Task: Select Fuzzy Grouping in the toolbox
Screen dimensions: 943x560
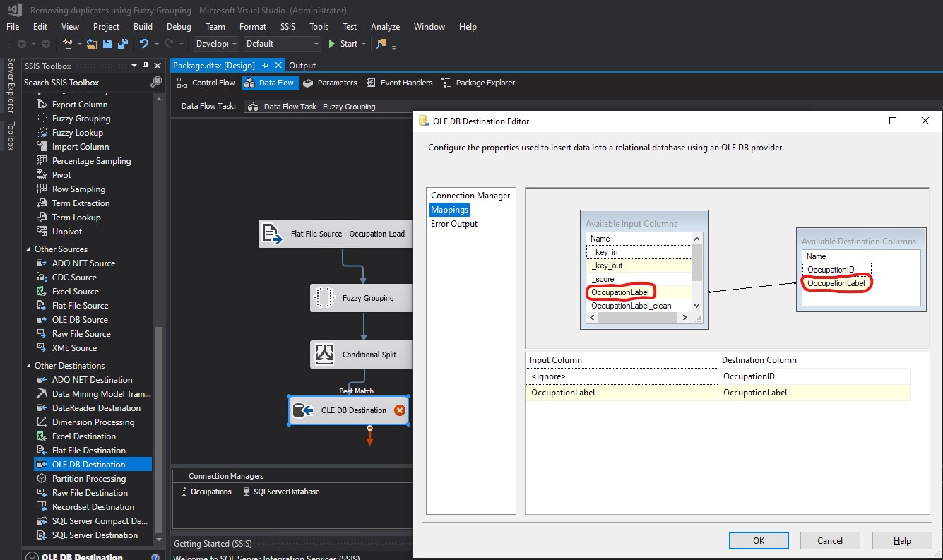Action: 81,119
